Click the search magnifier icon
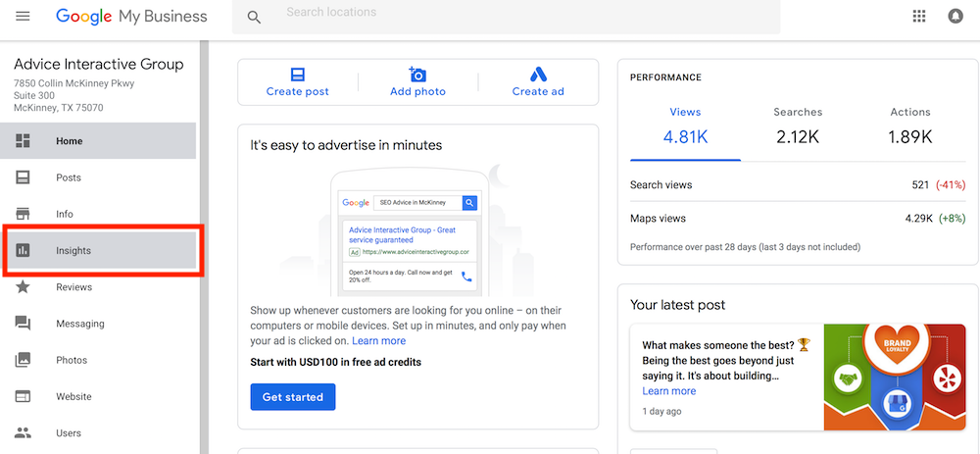Screen dimensions: 980x454 [x=254, y=17]
